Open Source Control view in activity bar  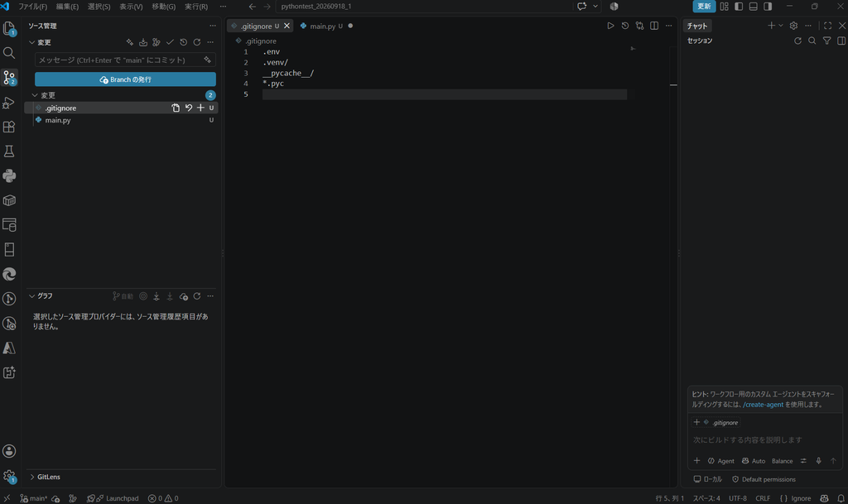pos(9,77)
